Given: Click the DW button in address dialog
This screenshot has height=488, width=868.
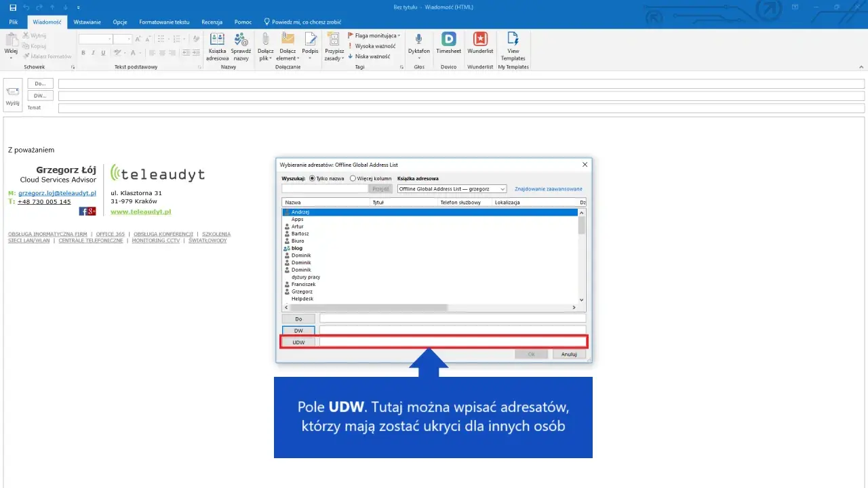Looking at the screenshot, I should pos(298,330).
